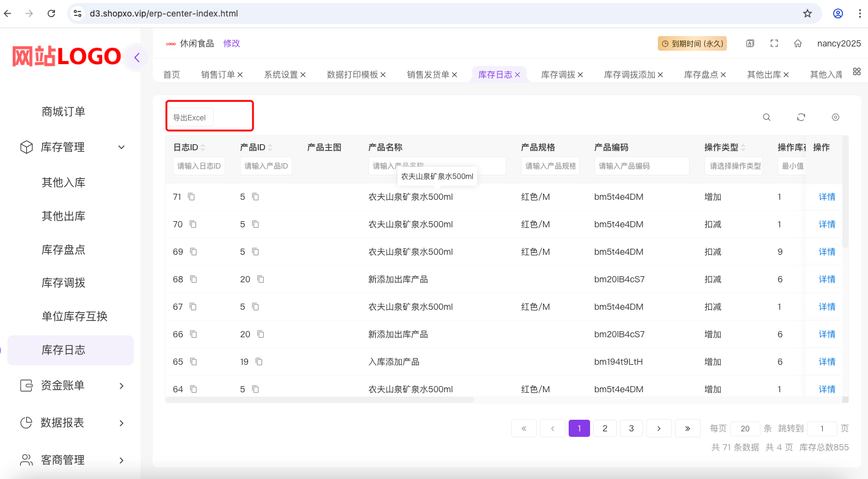Refresh the inventory log table
This screenshot has width=868, height=479.
[801, 117]
